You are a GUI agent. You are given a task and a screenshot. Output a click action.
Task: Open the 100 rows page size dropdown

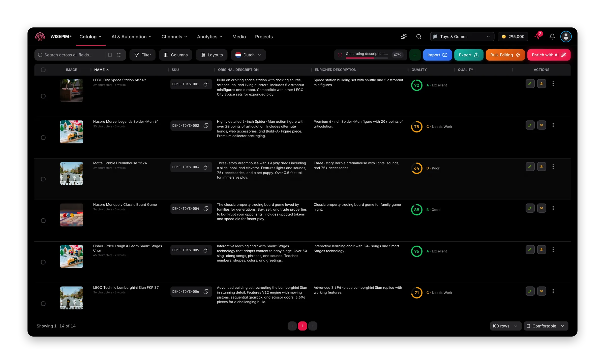click(505, 326)
